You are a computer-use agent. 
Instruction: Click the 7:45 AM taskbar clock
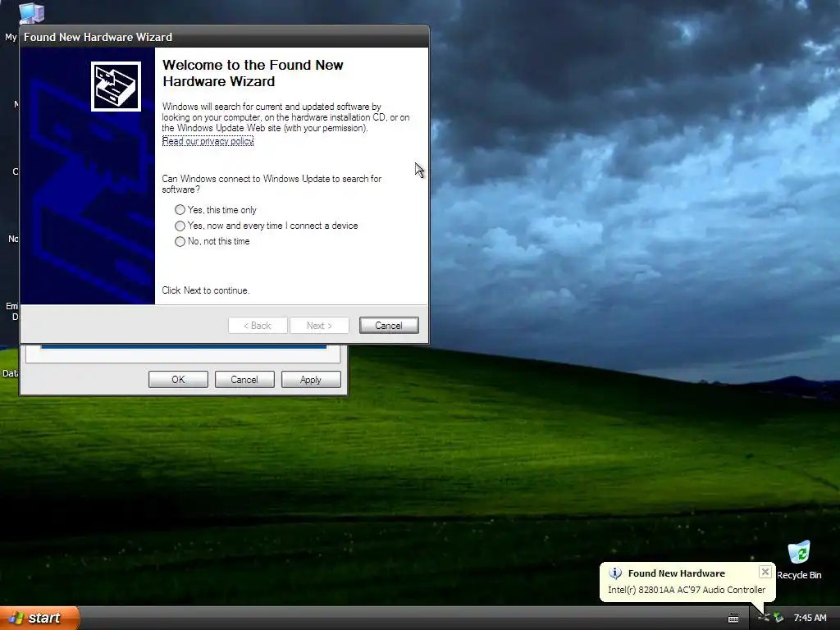coord(810,618)
